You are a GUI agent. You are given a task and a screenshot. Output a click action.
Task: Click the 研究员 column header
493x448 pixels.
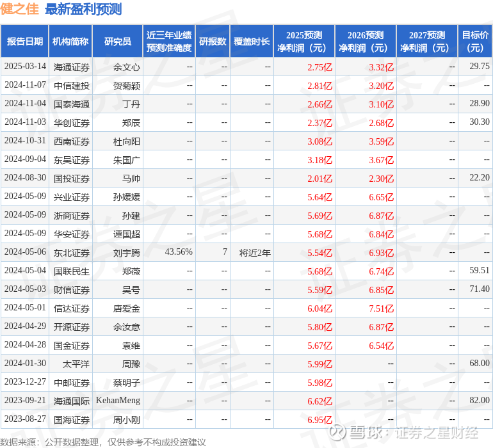point(118,41)
